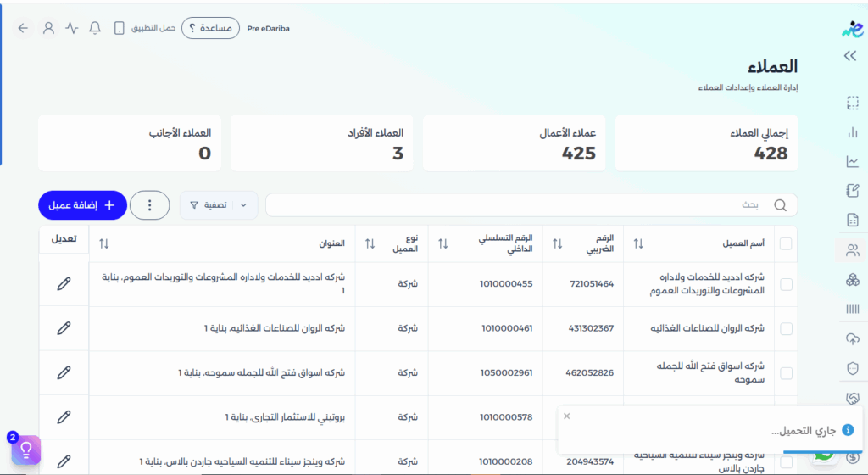Image resolution: width=868 pixels, height=475 pixels.
Task: Check the first customer row checkbox
Action: (786, 284)
